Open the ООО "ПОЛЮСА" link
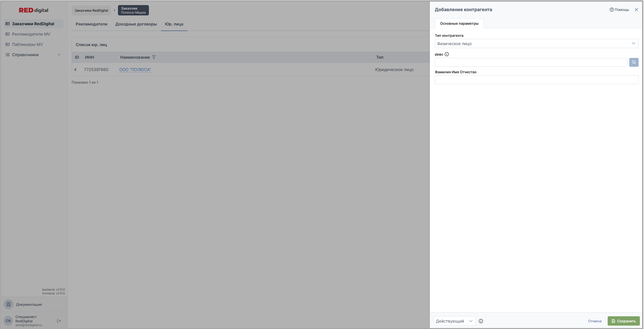The image size is (644, 329). [x=135, y=70]
